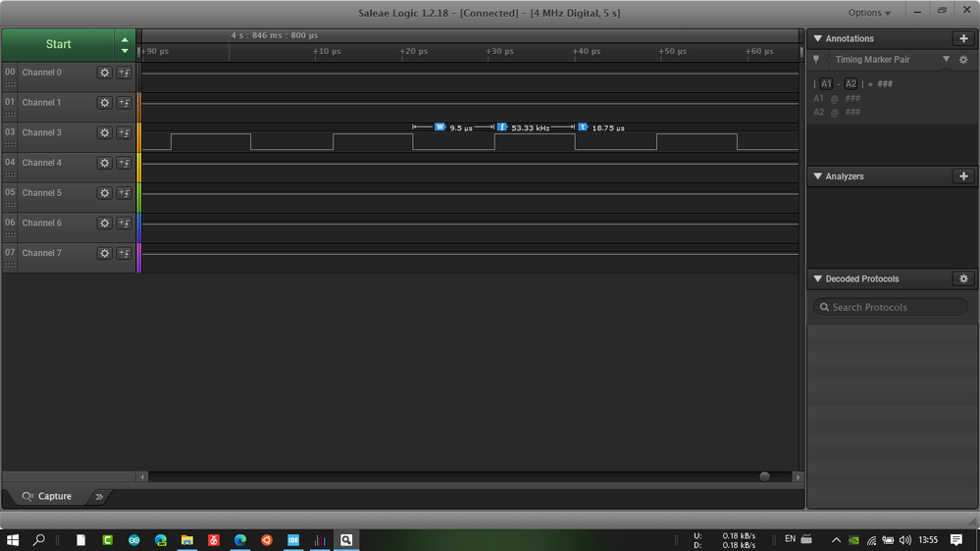Open Channel 4 settings gear
The width and height of the screenshot is (980, 551).
point(104,163)
